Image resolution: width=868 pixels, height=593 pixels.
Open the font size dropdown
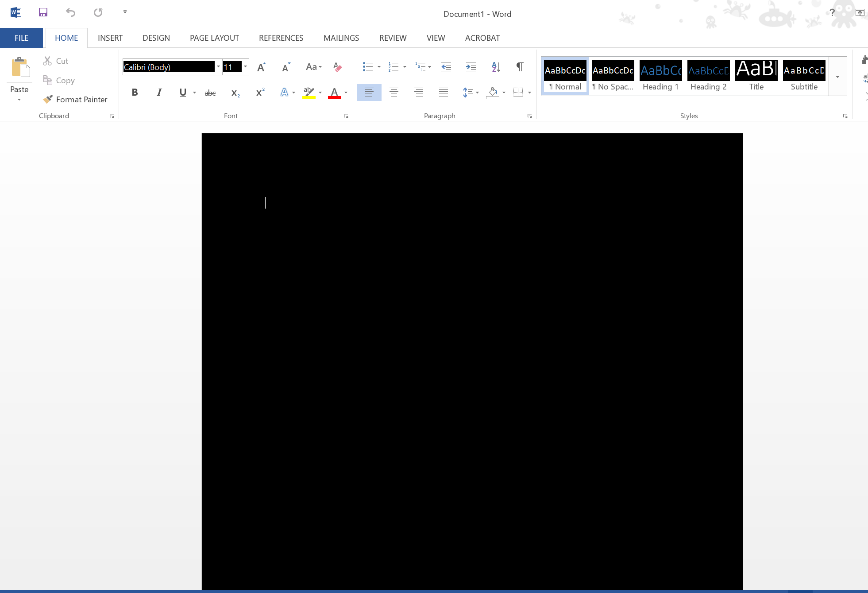click(245, 67)
